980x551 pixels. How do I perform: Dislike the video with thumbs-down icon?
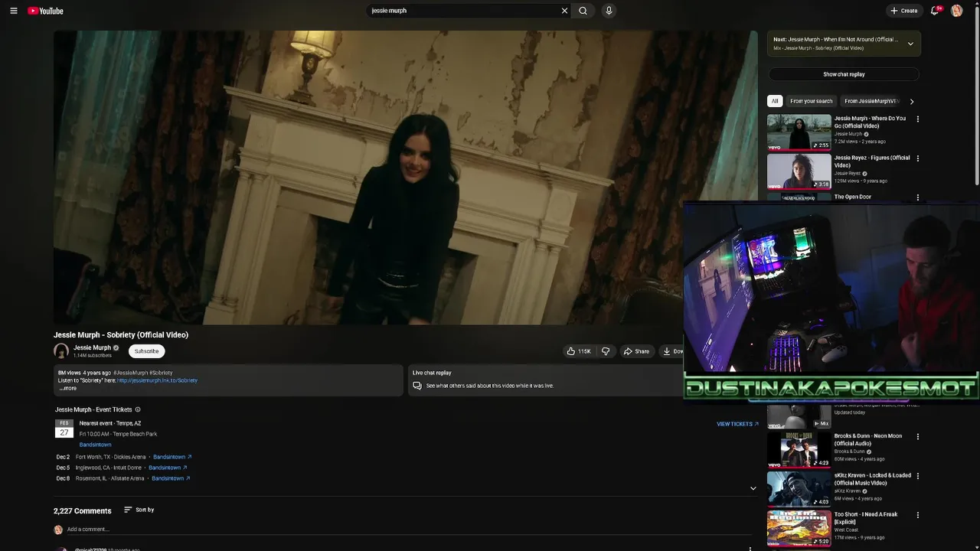[x=606, y=351]
